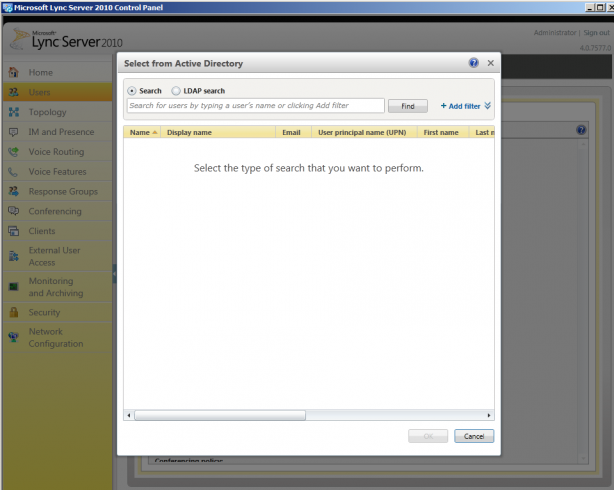
Task: Sort by the Name column header
Action: click(x=142, y=132)
